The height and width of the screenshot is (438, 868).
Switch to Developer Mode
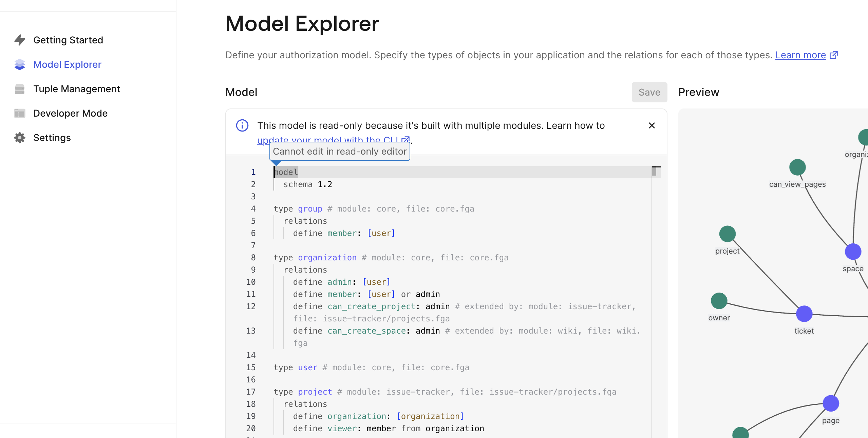(70, 113)
